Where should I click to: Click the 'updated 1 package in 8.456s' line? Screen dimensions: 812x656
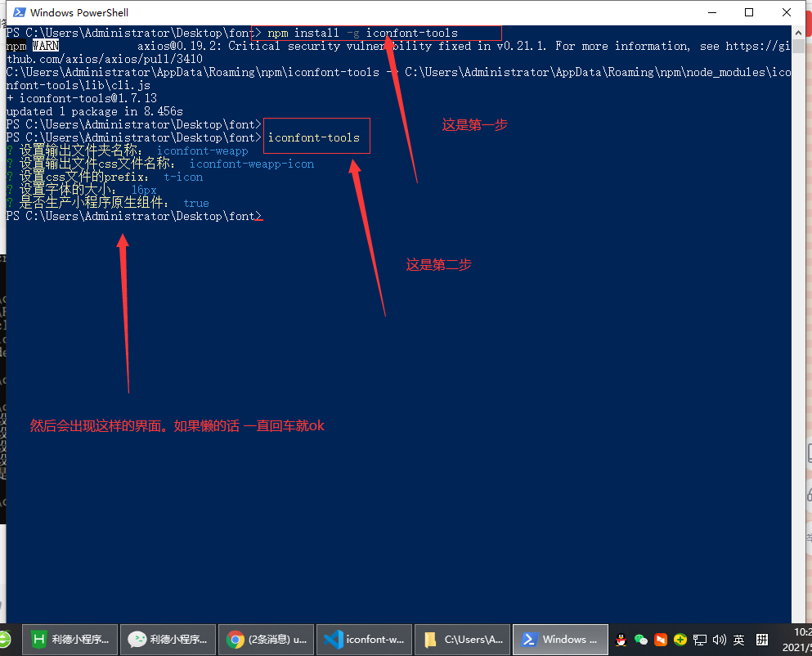tap(95, 111)
